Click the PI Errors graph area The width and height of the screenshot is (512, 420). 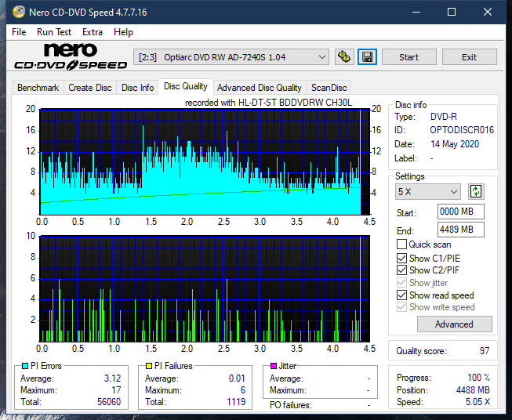[x=205, y=162]
